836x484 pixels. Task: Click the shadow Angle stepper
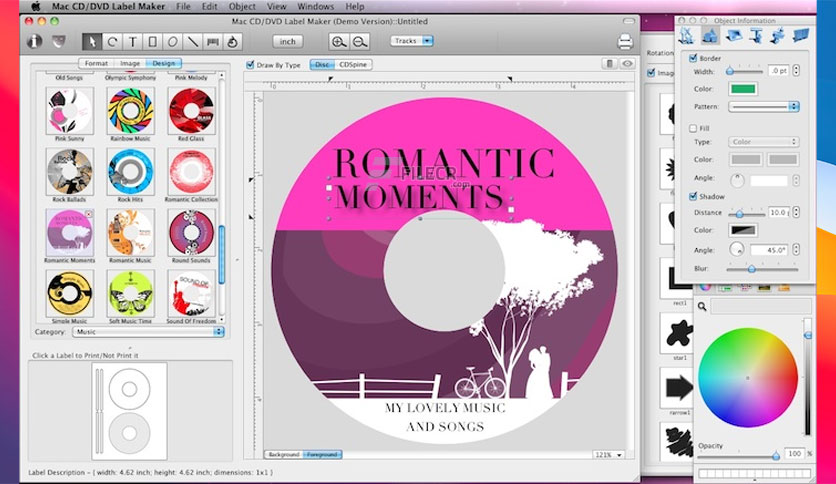796,249
